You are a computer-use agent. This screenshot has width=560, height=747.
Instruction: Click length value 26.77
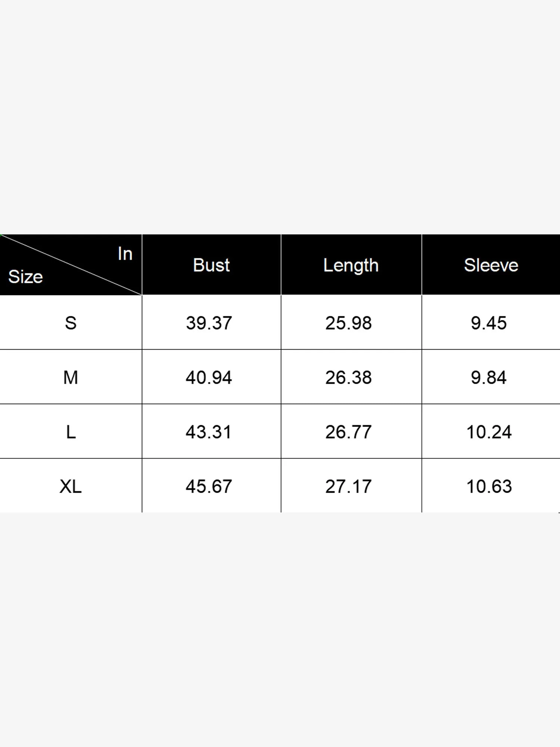coord(348,432)
